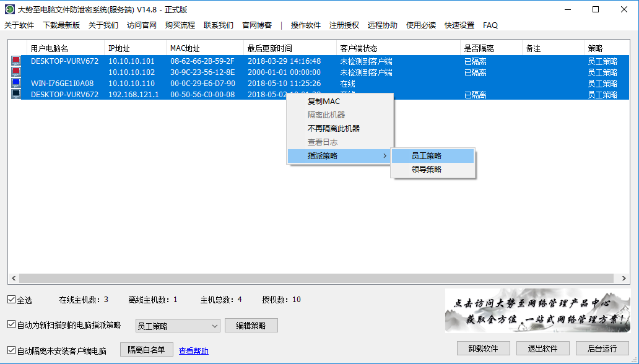
Task: Uncheck 自动隔离未安装客户端电脑 option
Action: point(12,350)
